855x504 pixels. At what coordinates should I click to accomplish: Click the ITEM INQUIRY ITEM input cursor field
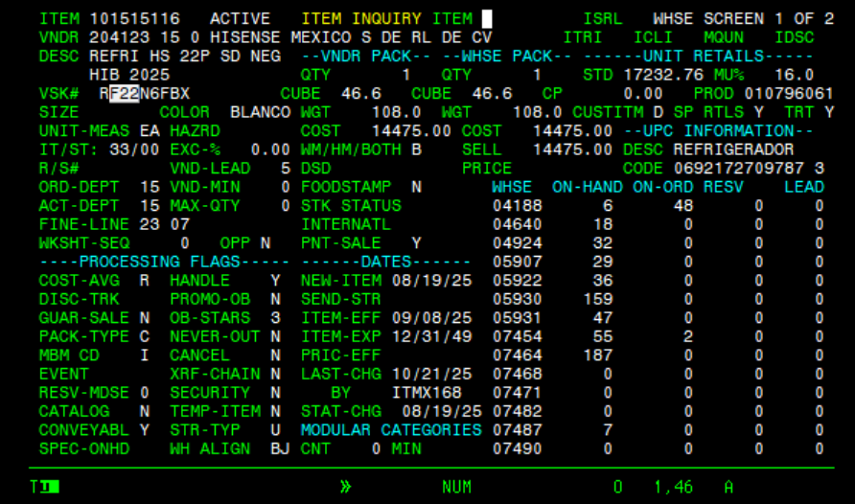(x=487, y=18)
